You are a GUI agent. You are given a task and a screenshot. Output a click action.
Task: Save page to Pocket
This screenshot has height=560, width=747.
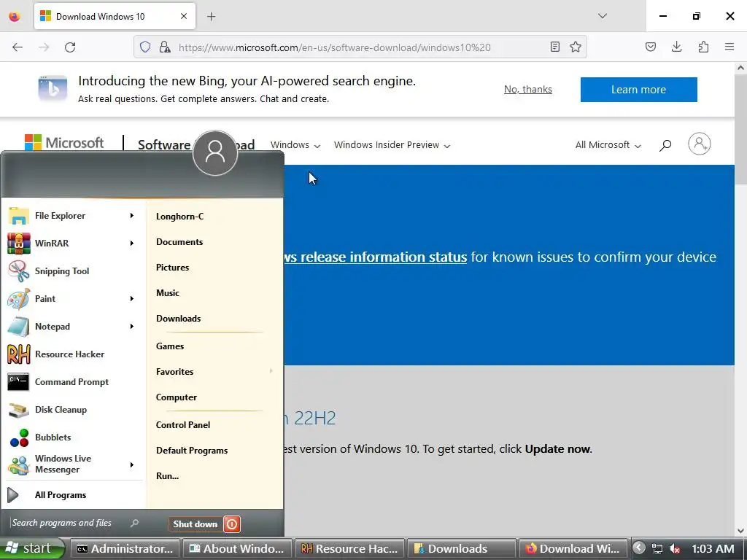point(650,47)
